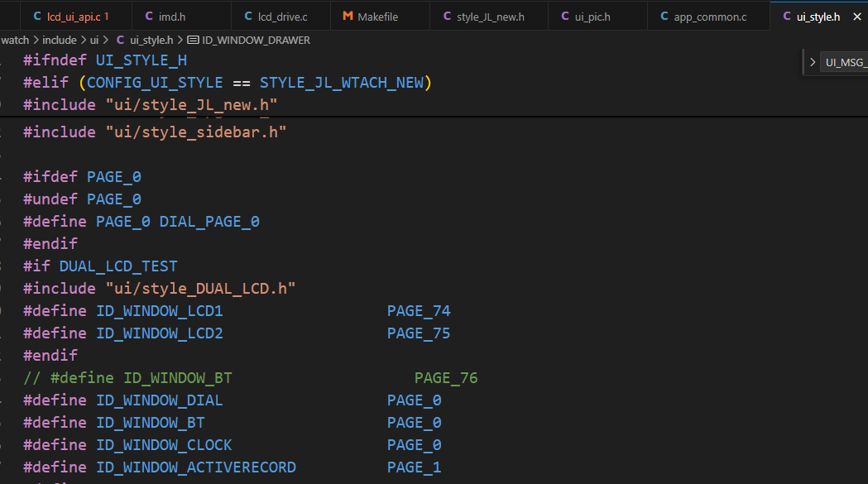Click the C icon on app_common.c tab
This screenshot has height=484, width=868.
pyautogui.click(x=664, y=16)
